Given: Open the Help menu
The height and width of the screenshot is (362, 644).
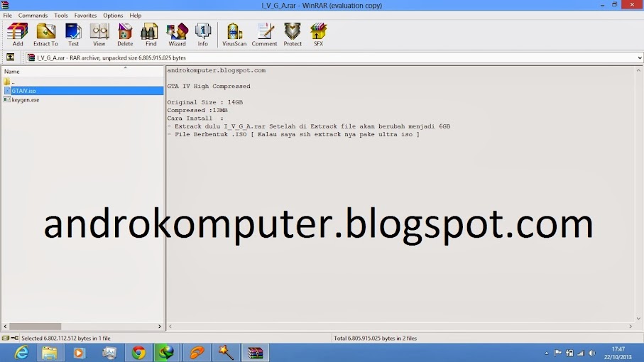Looking at the screenshot, I should point(135,15).
